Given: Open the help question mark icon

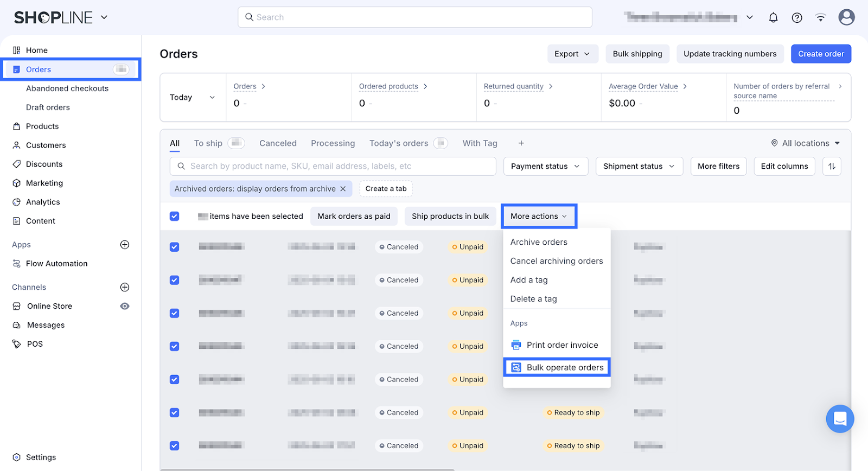Looking at the screenshot, I should (x=797, y=17).
